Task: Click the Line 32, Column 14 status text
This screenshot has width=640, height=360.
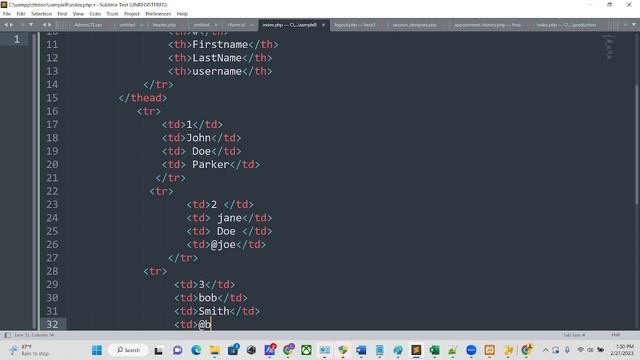Action: [x=34, y=335]
